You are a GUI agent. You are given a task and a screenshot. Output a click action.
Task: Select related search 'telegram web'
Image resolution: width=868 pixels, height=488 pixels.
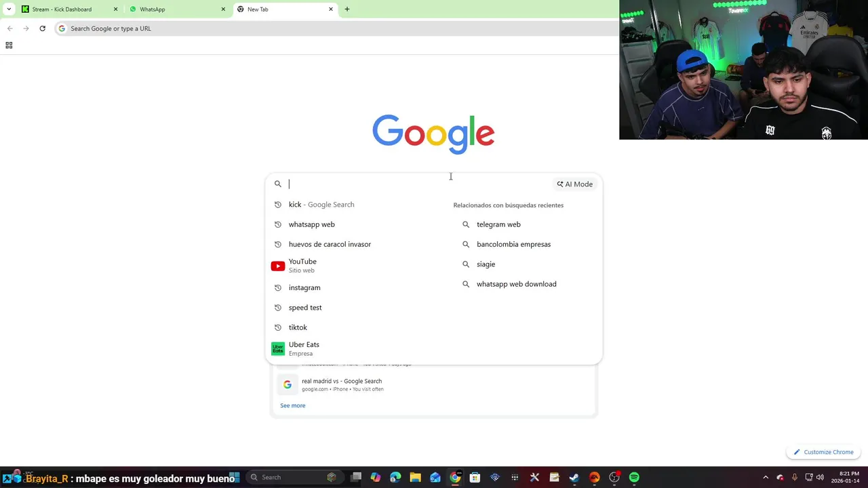pos(498,224)
